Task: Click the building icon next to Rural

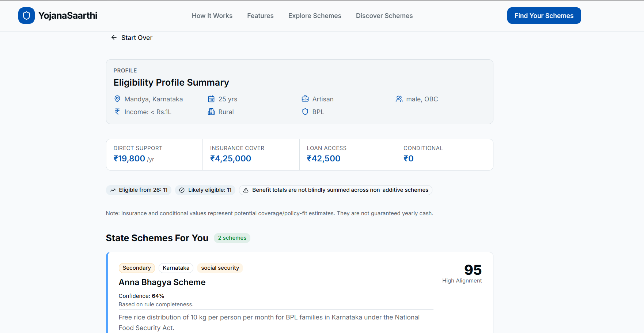Action: click(x=211, y=112)
